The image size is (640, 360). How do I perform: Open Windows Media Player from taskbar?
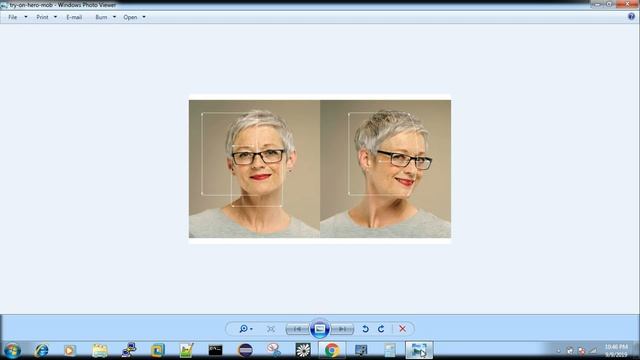pos(70,350)
